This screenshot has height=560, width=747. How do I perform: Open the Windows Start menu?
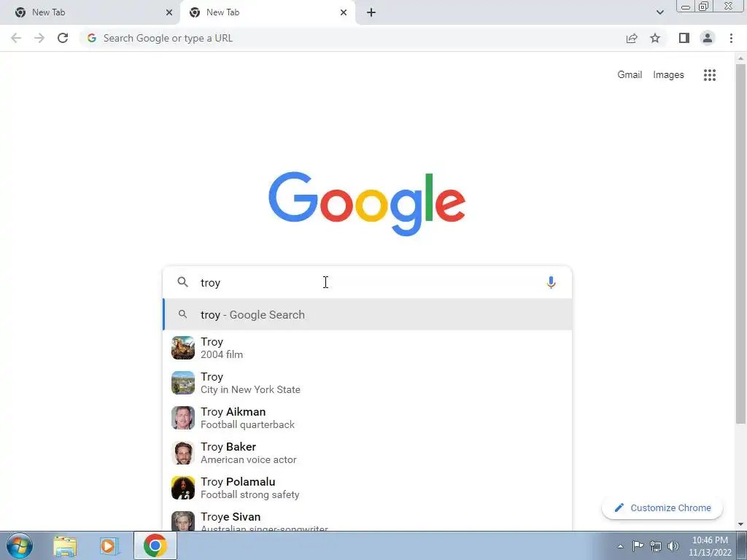click(20, 545)
